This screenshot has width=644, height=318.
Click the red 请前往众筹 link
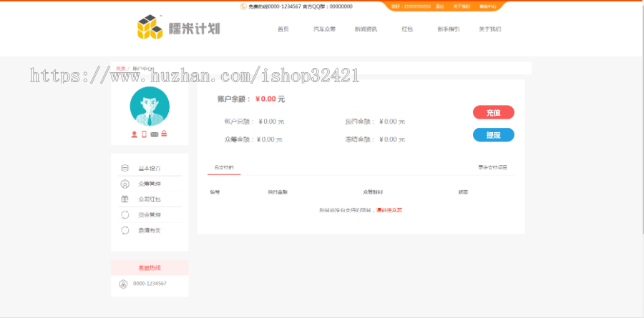(x=389, y=210)
